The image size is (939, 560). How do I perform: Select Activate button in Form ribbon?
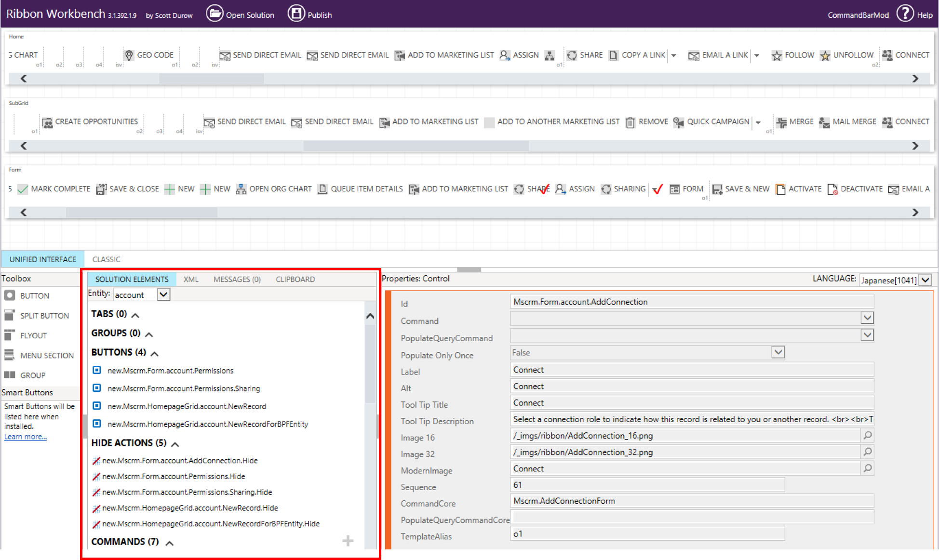tap(798, 189)
